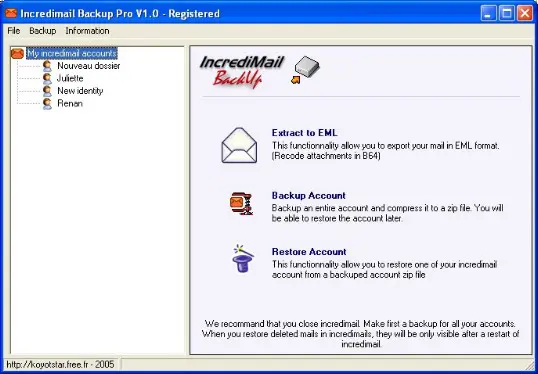Click the orange mail icon beside My incredimail accounts
Screen dimensions: 538x374
(x=17, y=54)
